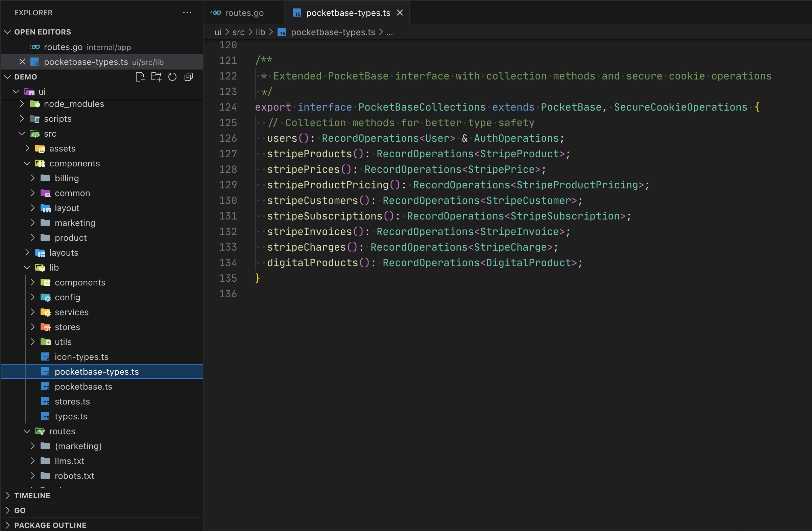Screen dimensions: 812x531
Task: Click the pocketbase.ts file icon
Action: pos(45,387)
